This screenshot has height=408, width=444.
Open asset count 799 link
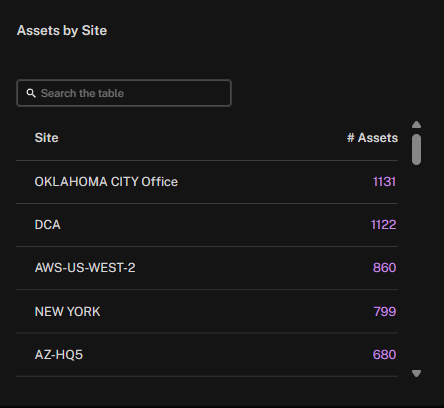tap(385, 312)
